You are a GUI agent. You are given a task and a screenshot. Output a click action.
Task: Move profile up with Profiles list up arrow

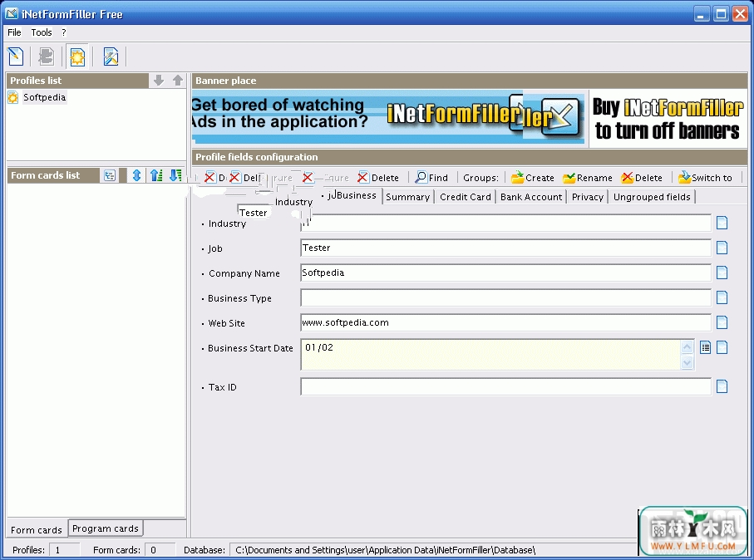tap(178, 81)
